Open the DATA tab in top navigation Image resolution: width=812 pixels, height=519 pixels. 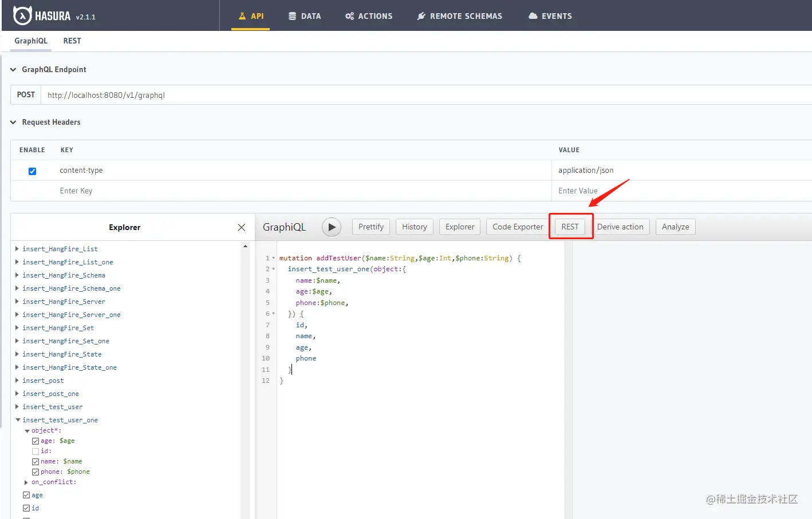(305, 16)
